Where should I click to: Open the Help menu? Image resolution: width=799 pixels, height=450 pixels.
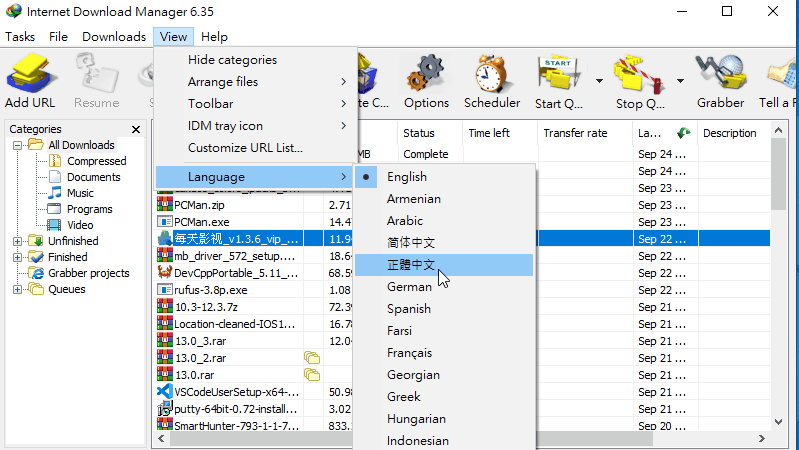[x=214, y=37]
